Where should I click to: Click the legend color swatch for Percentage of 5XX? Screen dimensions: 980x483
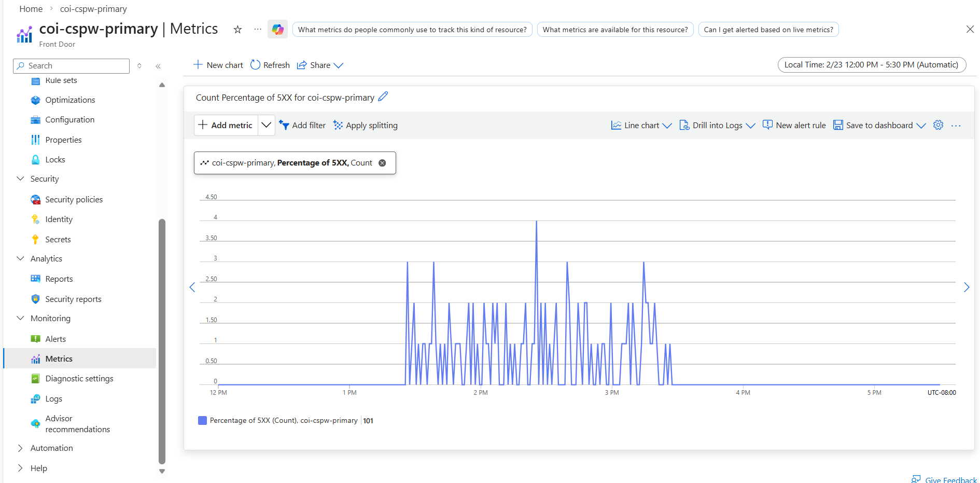(202, 420)
